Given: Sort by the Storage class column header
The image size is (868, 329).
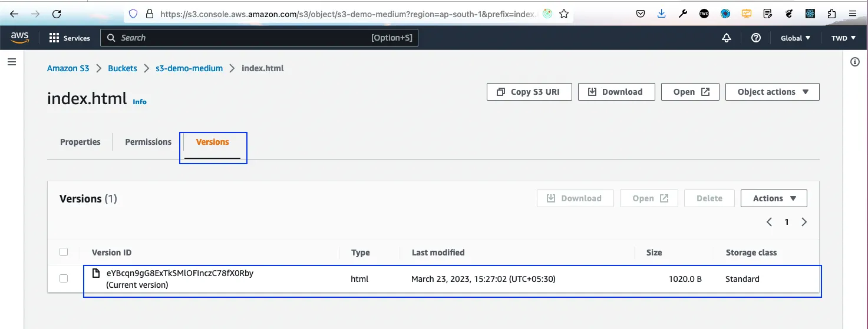Looking at the screenshot, I should [x=751, y=252].
